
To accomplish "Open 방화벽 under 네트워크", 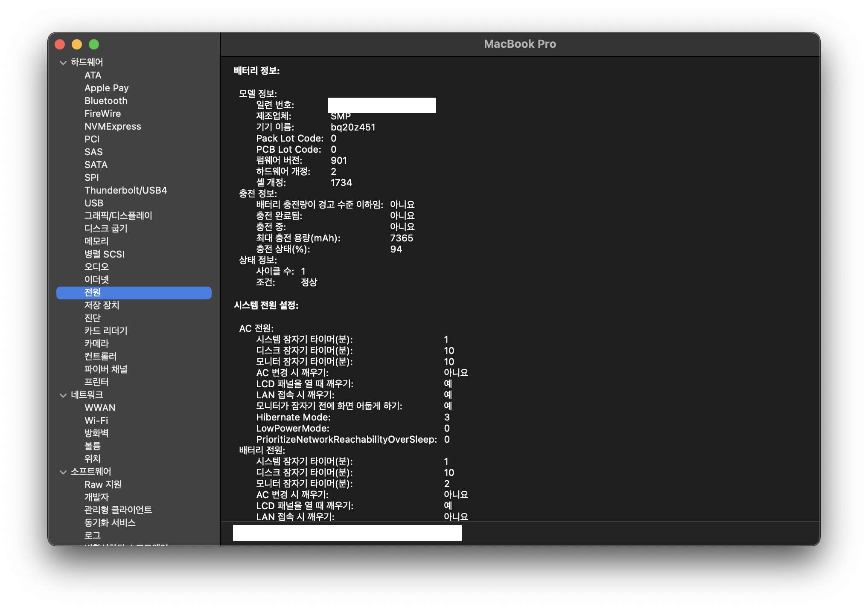I will pos(96,433).
